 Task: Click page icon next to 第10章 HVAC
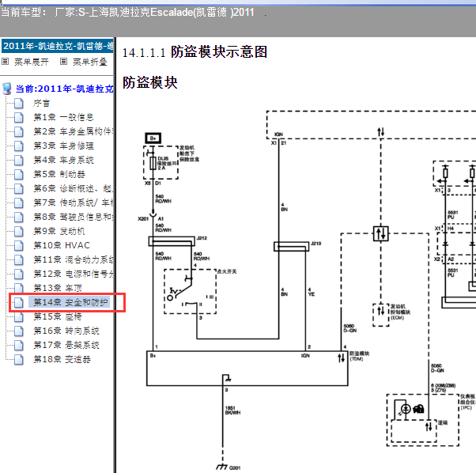click(19, 246)
